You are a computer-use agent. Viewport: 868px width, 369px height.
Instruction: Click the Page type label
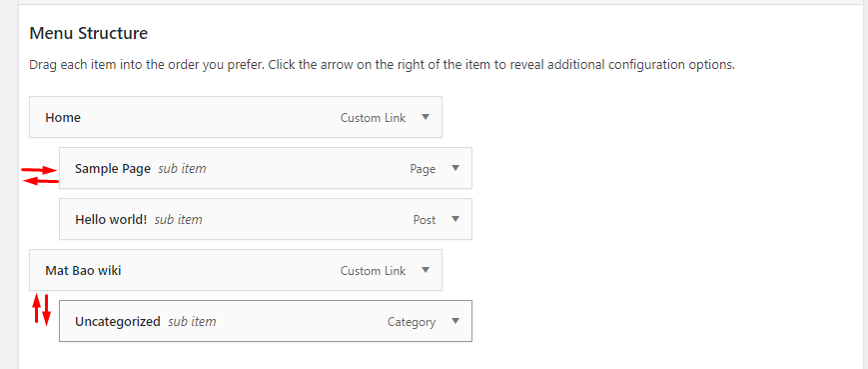(423, 170)
